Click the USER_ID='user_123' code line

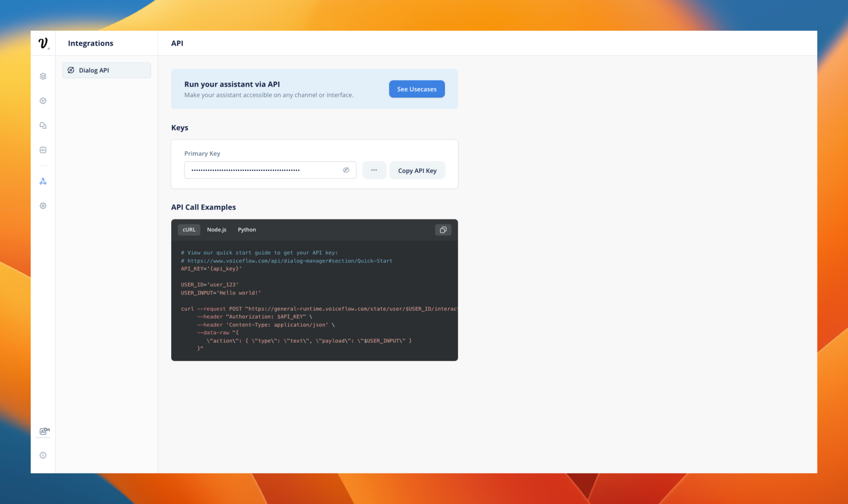210,284
